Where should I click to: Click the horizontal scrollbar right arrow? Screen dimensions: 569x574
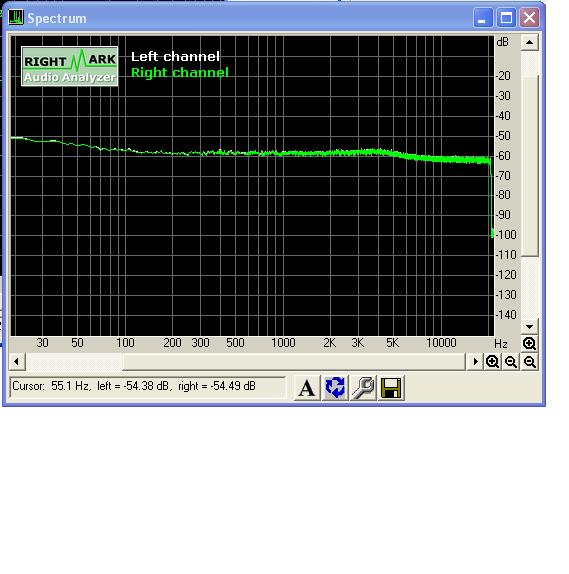(x=475, y=362)
